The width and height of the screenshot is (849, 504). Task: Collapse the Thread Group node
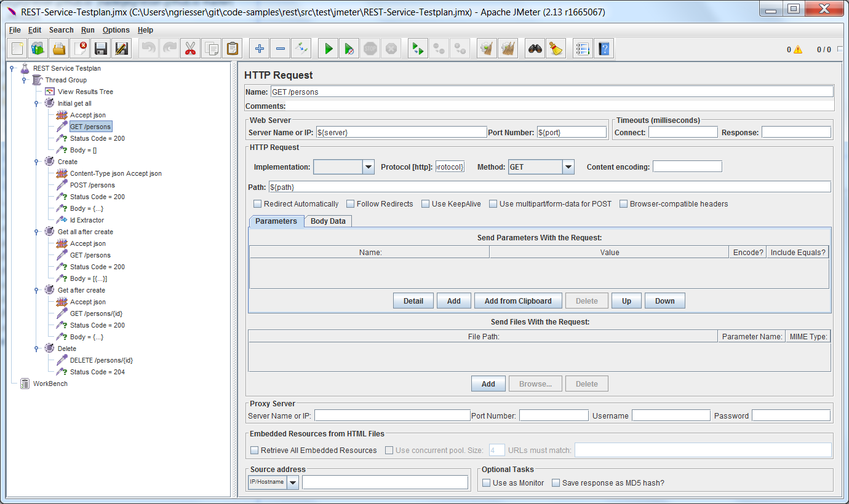[x=24, y=80]
